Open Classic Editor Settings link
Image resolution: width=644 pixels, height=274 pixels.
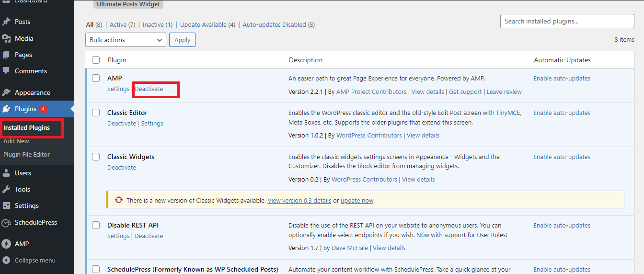[152, 124]
